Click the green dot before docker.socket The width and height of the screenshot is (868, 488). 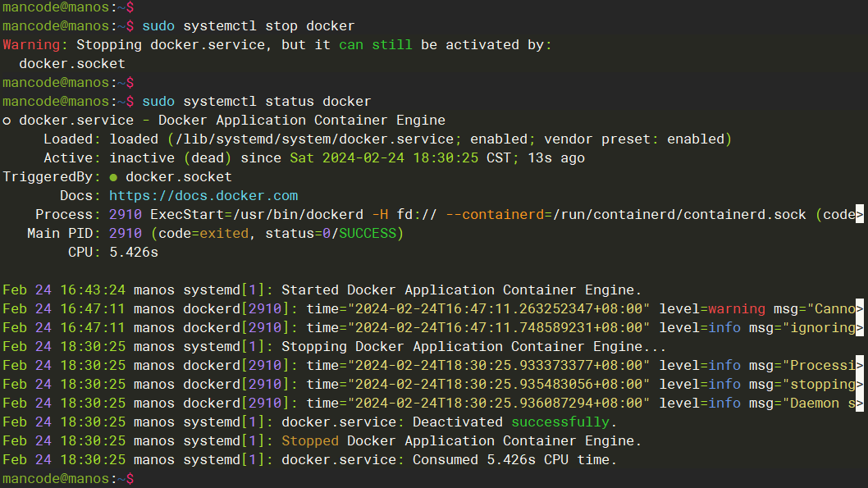(113, 177)
